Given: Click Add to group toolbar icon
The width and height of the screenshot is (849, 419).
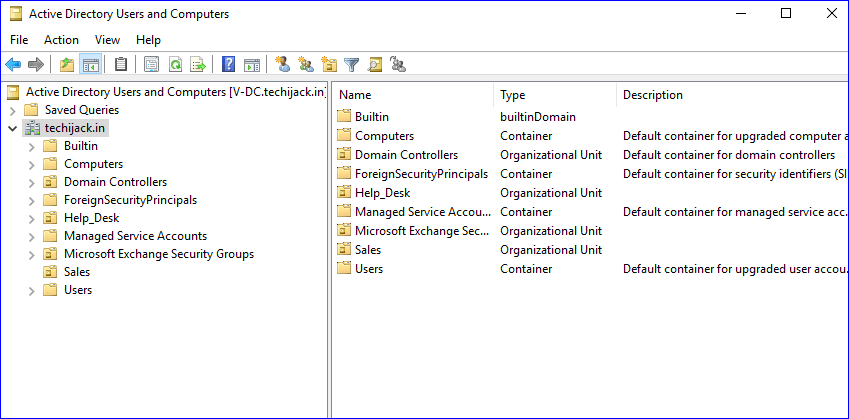Looking at the screenshot, I should (398, 64).
